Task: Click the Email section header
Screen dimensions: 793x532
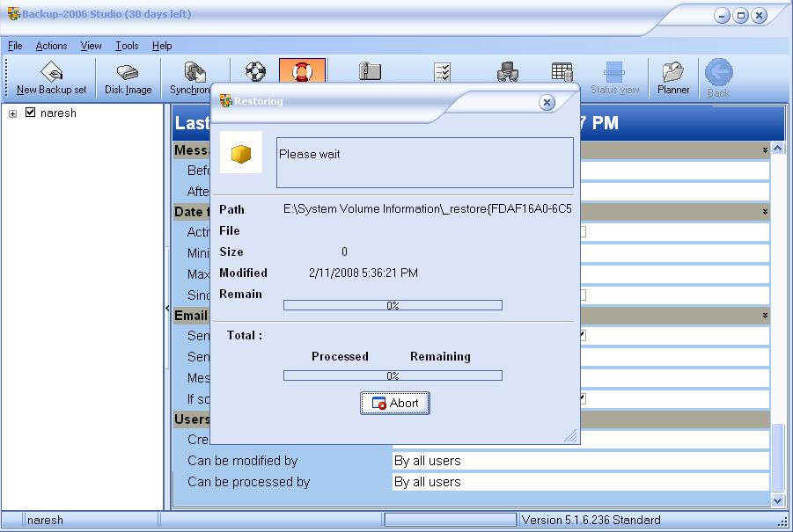Action: 191,316
